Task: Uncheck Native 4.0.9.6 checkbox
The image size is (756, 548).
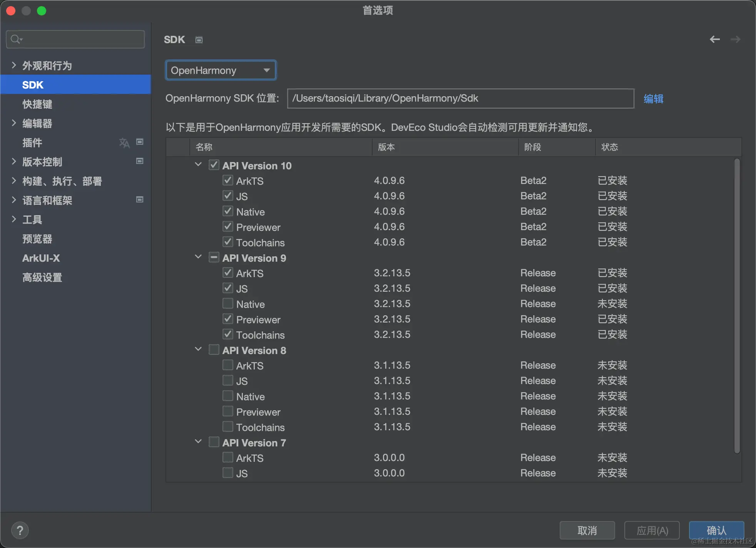Action: click(228, 211)
